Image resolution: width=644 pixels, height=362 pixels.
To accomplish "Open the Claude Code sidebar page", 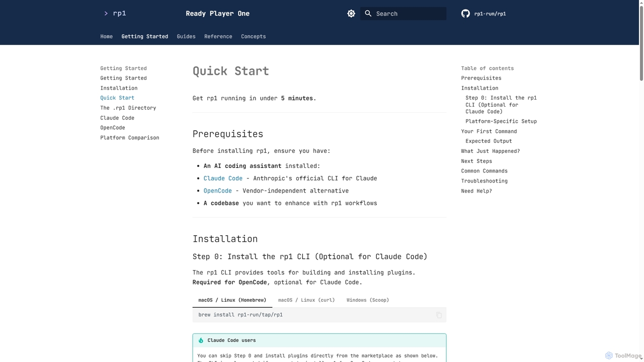I will coord(117,118).
